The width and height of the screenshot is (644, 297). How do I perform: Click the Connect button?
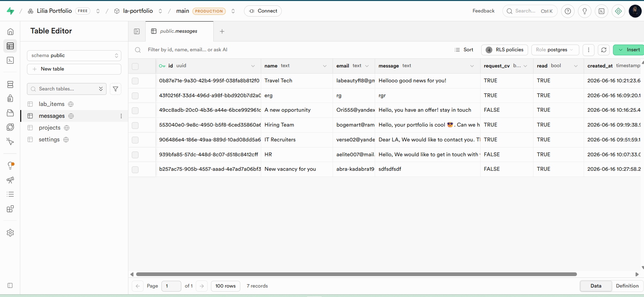pos(263,11)
